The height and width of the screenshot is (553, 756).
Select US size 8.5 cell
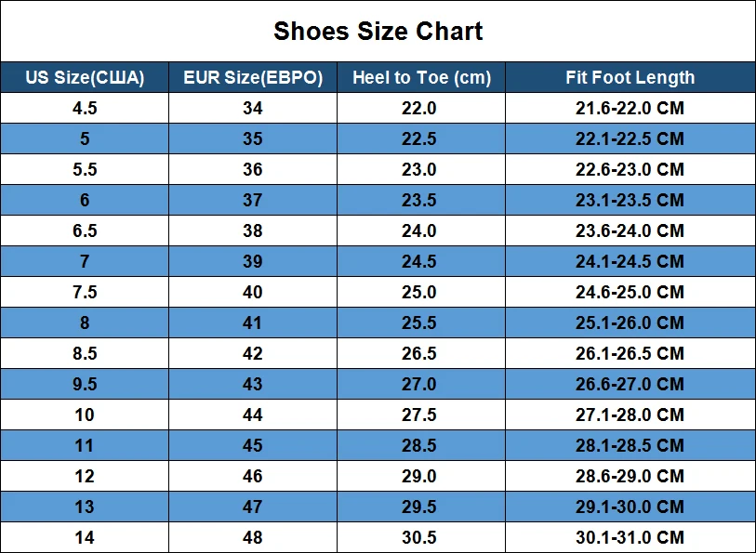pyautogui.click(x=85, y=353)
